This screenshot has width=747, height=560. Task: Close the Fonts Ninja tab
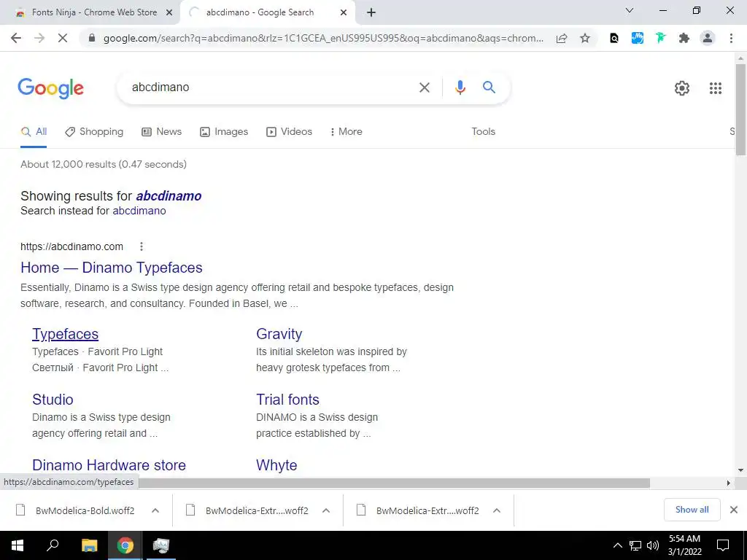(169, 12)
